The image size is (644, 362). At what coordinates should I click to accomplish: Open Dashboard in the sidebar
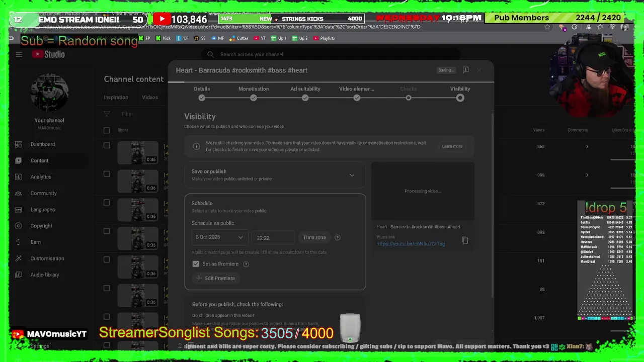pyautogui.click(x=43, y=144)
